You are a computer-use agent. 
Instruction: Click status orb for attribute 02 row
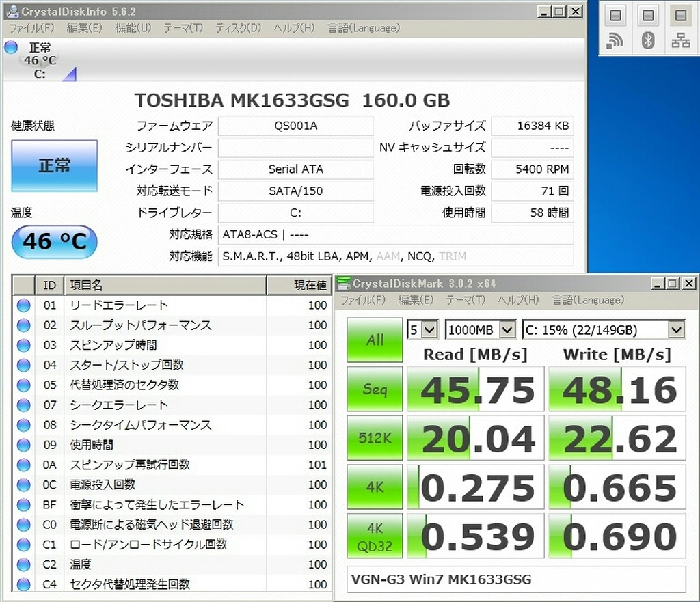coord(24,325)
